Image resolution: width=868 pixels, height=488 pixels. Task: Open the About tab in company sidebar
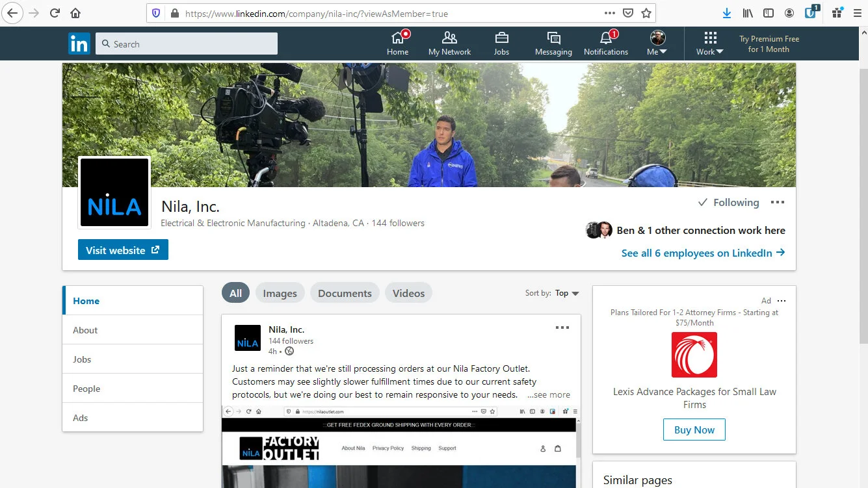(133, 330)
